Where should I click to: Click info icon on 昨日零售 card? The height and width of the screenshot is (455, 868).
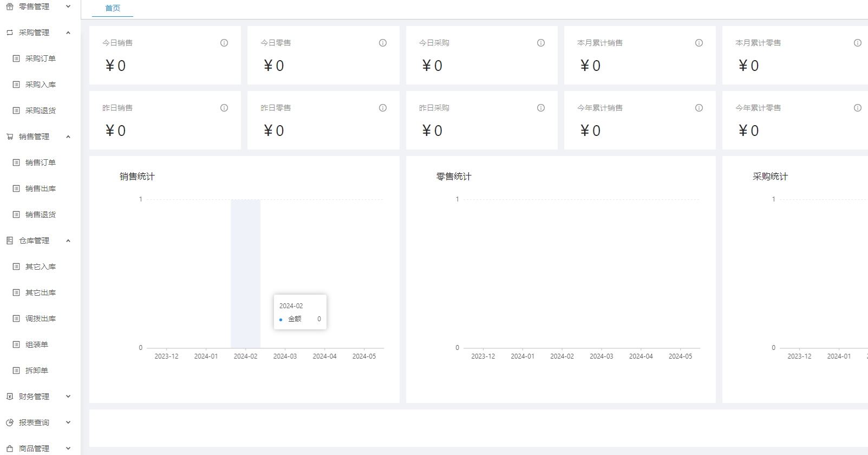click(383, 108)
